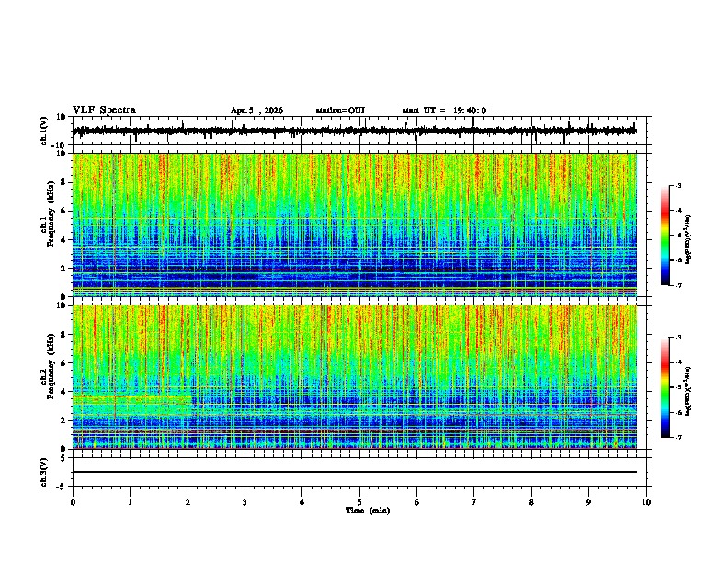
Task: Click the yellow-green band near 3.5 kHz in ch.2
Action: pos(132,398)
